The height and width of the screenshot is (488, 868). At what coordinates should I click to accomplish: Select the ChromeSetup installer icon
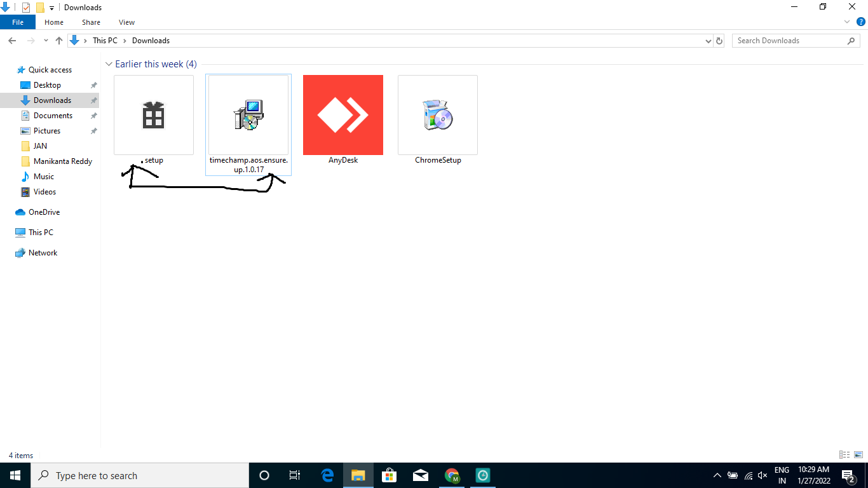coord(438,115)
